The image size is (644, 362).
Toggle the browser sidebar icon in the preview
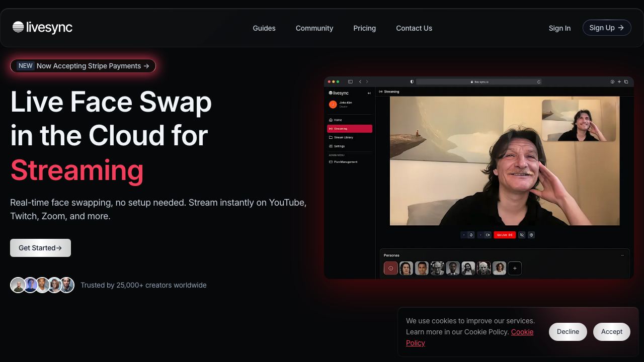pyautogui.click(x=350, y=81)
